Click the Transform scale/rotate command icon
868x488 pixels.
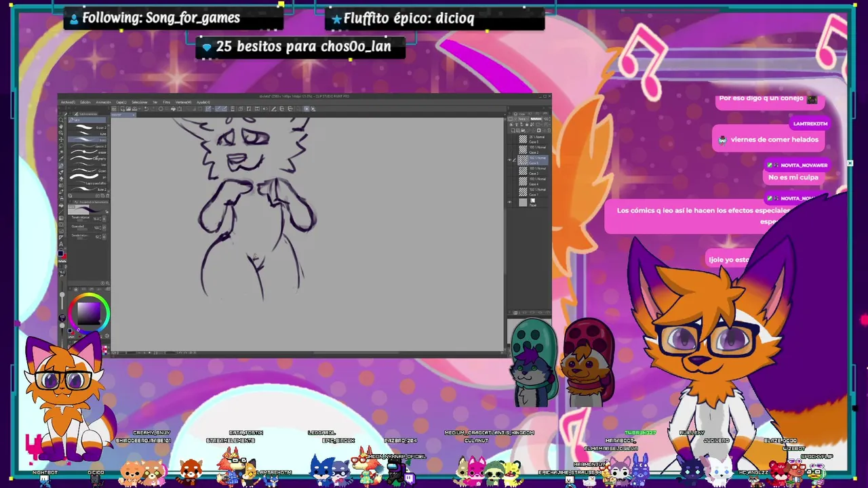pyautogui.click(x=180, y=108)
